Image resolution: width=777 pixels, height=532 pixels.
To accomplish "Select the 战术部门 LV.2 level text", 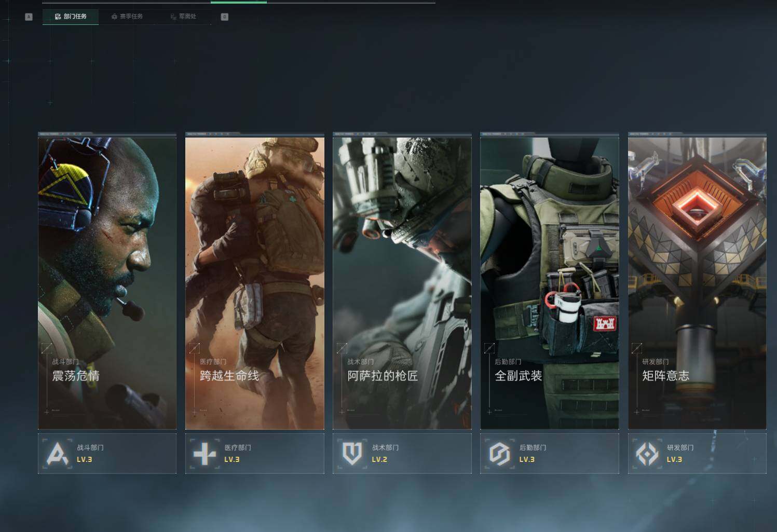I will 379,459.
